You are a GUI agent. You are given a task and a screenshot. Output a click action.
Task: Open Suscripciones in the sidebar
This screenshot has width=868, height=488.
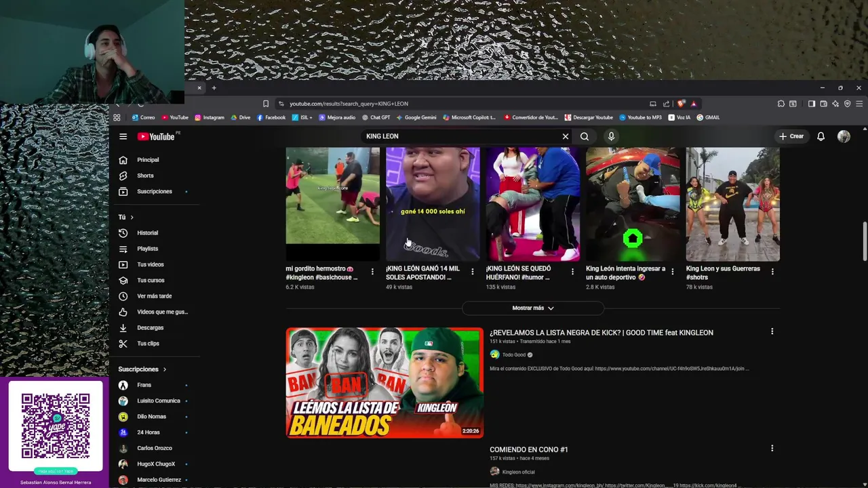[154, 191]
